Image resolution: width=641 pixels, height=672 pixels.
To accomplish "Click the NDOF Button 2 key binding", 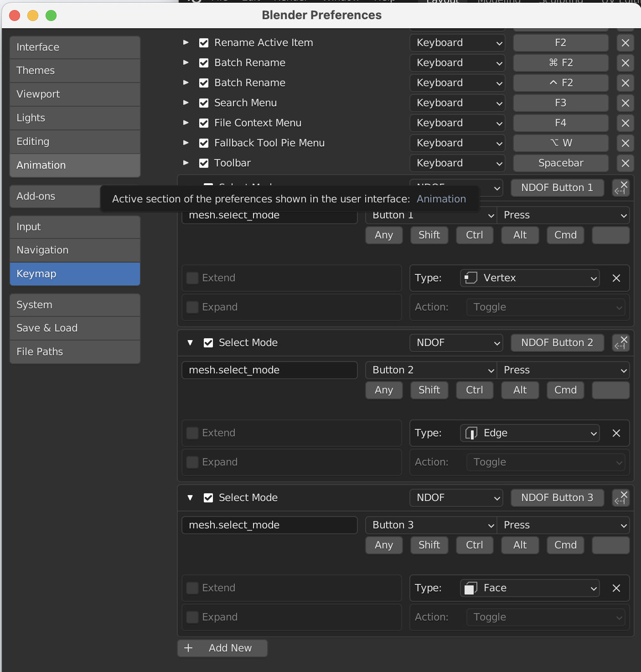I will tap(557, 343).
